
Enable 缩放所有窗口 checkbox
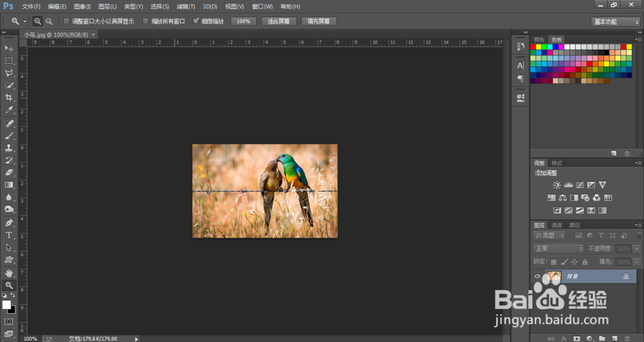click(146, 21)
